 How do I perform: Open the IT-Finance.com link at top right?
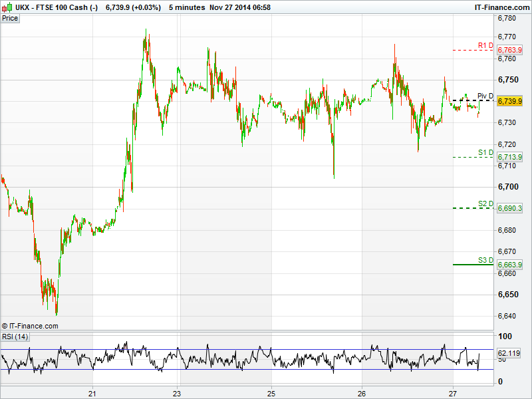click(x=503, y=7)
